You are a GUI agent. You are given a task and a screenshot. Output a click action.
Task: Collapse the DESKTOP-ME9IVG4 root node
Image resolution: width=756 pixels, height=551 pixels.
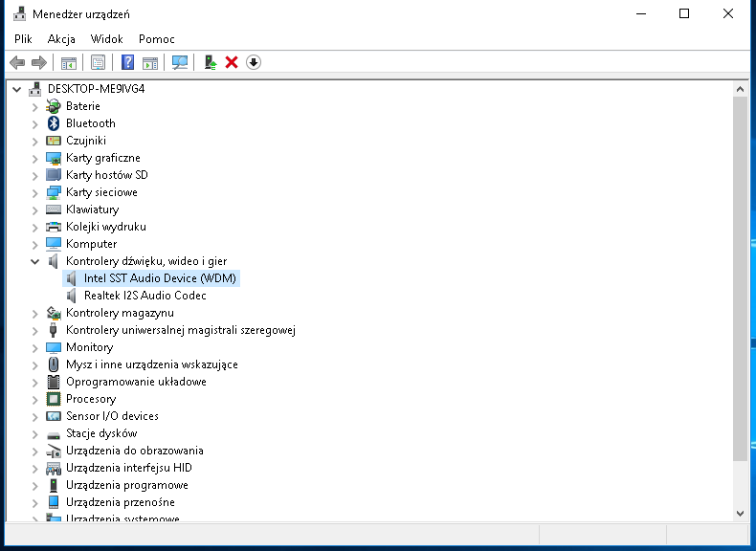(17, 89)
